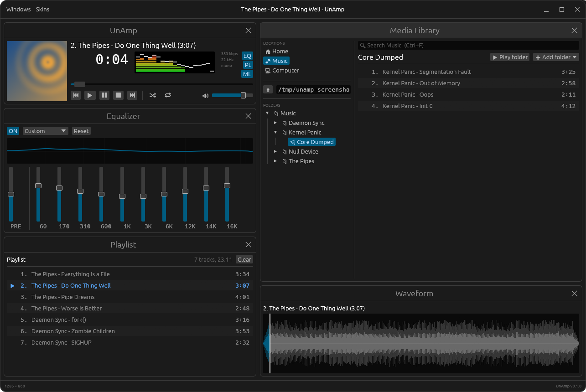Select track Kernel Panic - Out of Memory
586x392 pixels.
pos(468,83)
